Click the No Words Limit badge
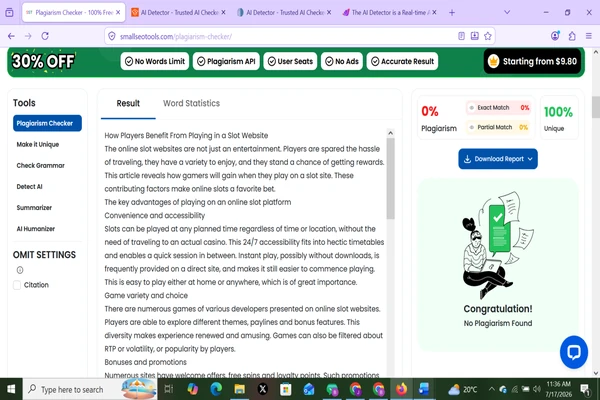The image size is (600, 400). coord(155,61)
